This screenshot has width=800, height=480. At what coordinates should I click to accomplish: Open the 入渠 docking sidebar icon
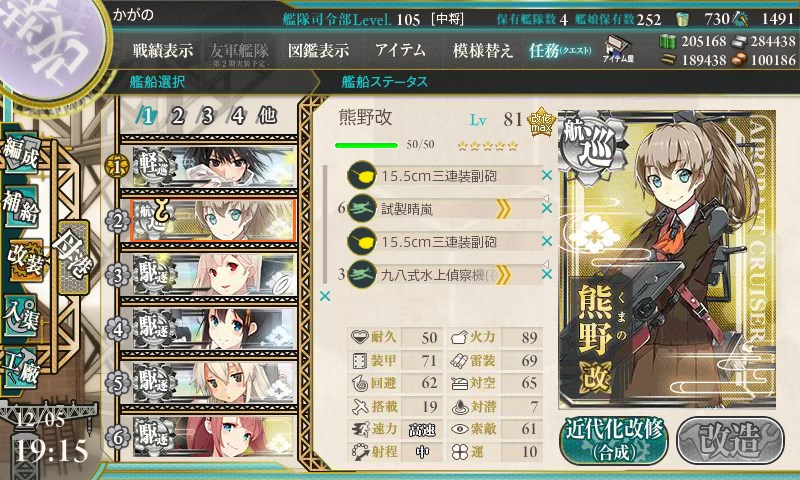tap(21, 315)
